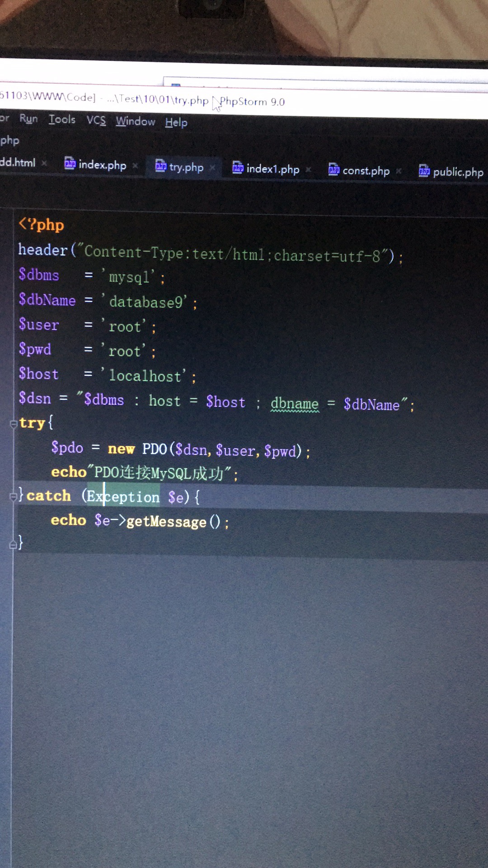Image resolution: width=488 pixels, height=868 pixels.
Task: Click the PHP file icon on const.php tab
Action: click(334, 170)
